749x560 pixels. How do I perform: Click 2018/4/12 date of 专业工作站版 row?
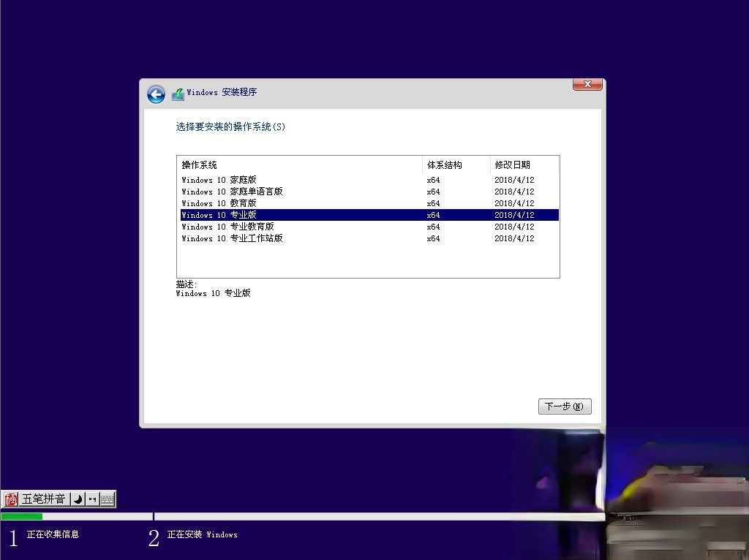pos(514,238)
